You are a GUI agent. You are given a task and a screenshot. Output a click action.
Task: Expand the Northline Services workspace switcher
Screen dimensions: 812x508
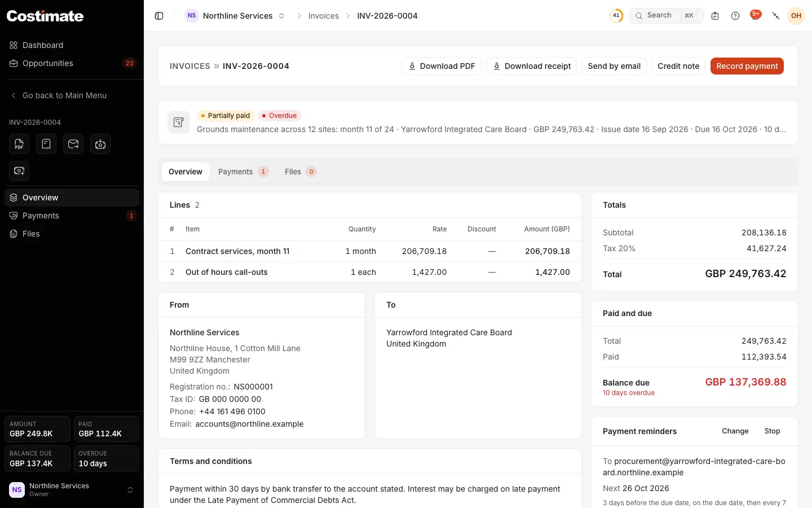pyautogui.click(x=235, y=16)
